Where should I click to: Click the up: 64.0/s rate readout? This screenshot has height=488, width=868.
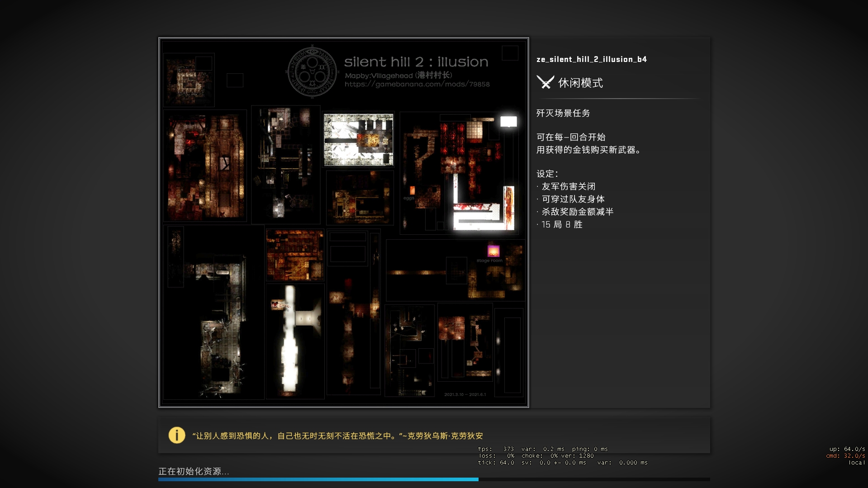click(847, 449)
